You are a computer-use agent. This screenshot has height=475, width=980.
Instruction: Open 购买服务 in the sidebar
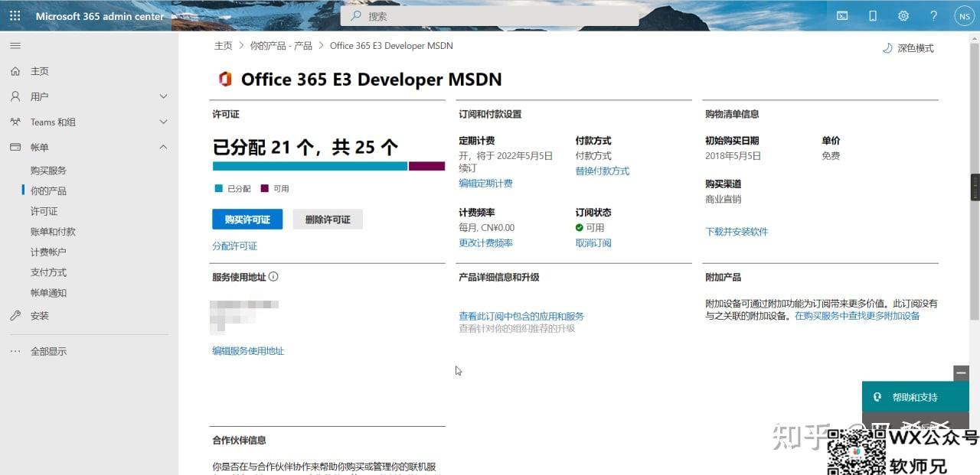coord(48,171)
